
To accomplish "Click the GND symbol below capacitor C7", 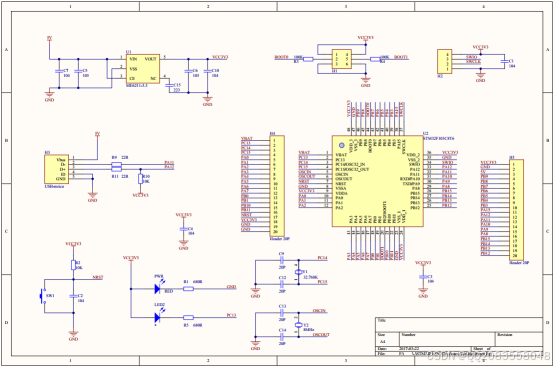I will pyautogui.click(x=49, y=96).
